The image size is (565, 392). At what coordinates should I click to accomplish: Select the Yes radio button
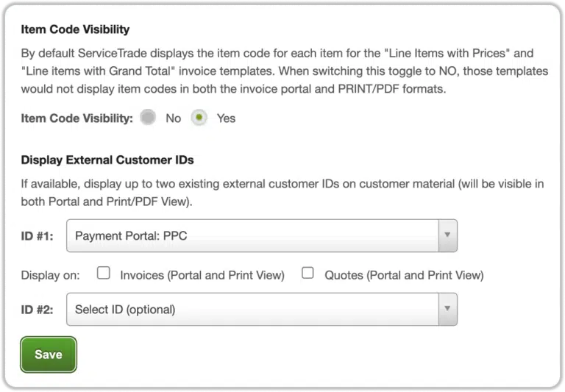[x=199, y=118]
